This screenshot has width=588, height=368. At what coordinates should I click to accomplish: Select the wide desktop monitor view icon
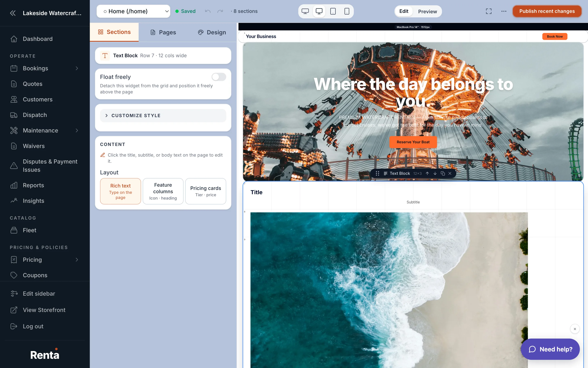(x=305, y=11)
